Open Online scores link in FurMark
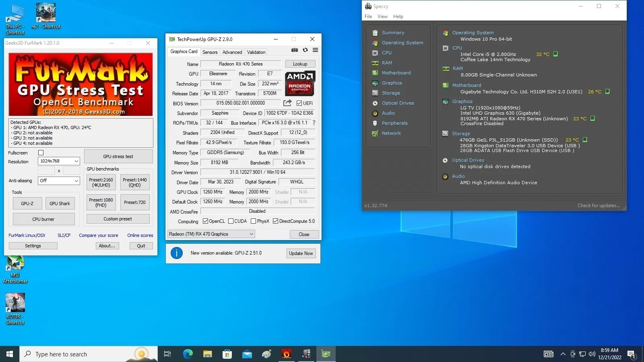Viewport: 644px width, 362px height. coord(140,235)
